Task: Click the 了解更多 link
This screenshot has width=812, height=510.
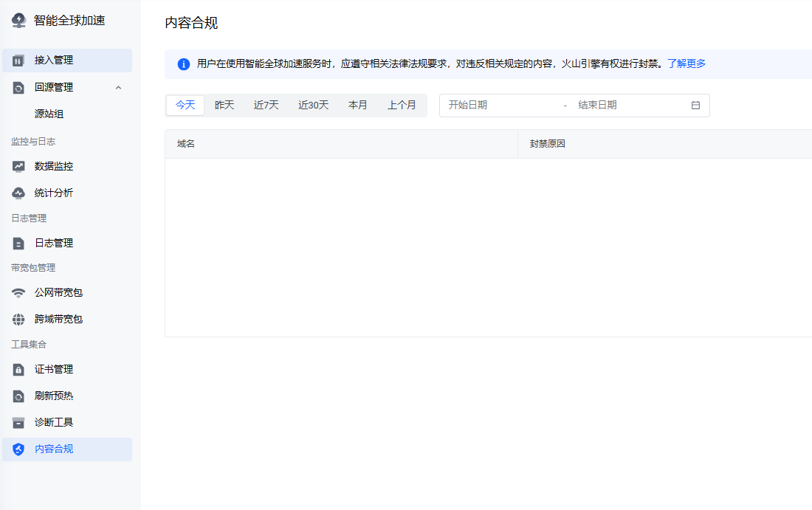Action: [687, 64]
